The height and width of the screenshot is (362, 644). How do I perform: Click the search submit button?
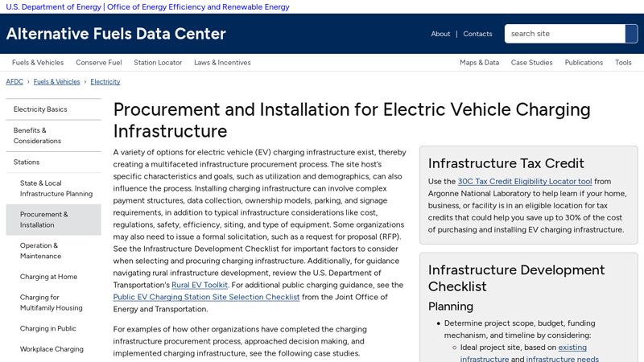(631, 34)
